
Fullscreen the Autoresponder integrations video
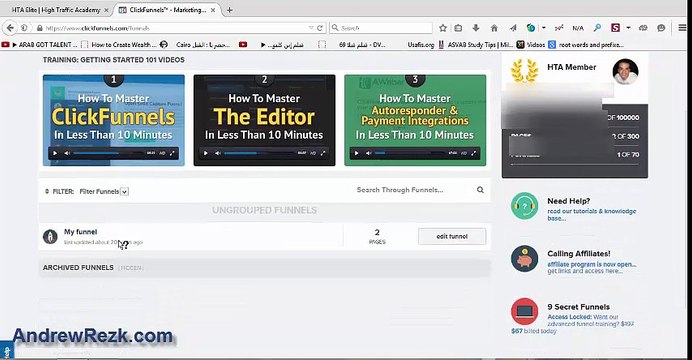pos(474,153)
